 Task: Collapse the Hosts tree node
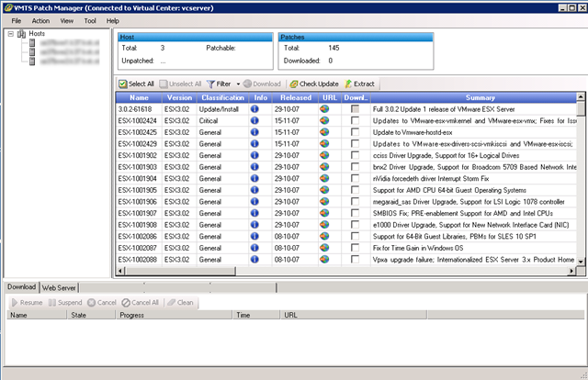10,34
